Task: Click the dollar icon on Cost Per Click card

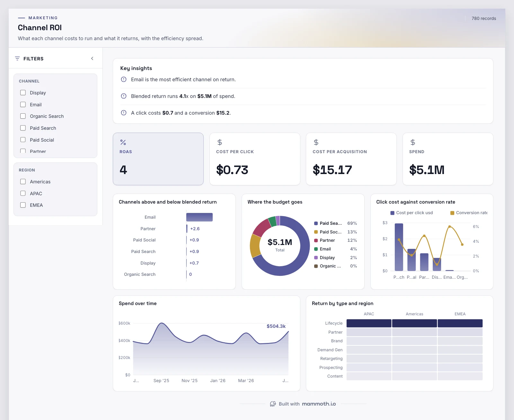Action: coord(220,142)
